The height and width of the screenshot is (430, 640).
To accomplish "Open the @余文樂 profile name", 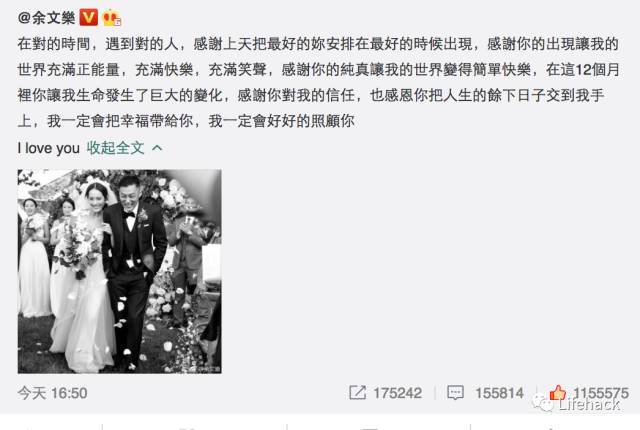I will point(46,18).
